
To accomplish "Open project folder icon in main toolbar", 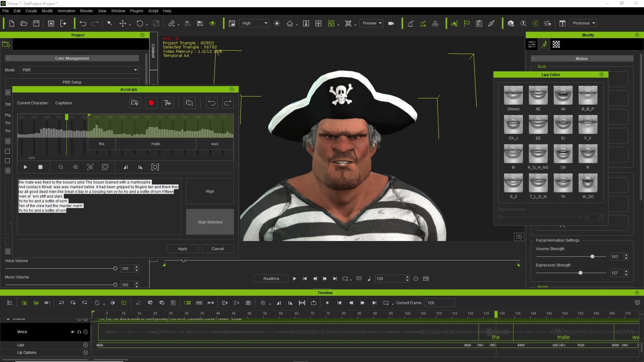I will pyautogui.click(x=24, y=23).
